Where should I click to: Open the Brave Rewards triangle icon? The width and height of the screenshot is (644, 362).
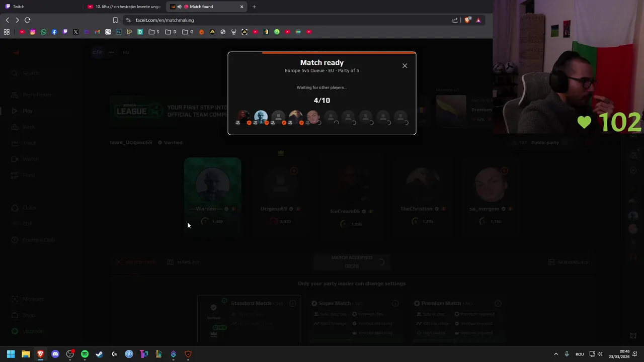point(478,20)
